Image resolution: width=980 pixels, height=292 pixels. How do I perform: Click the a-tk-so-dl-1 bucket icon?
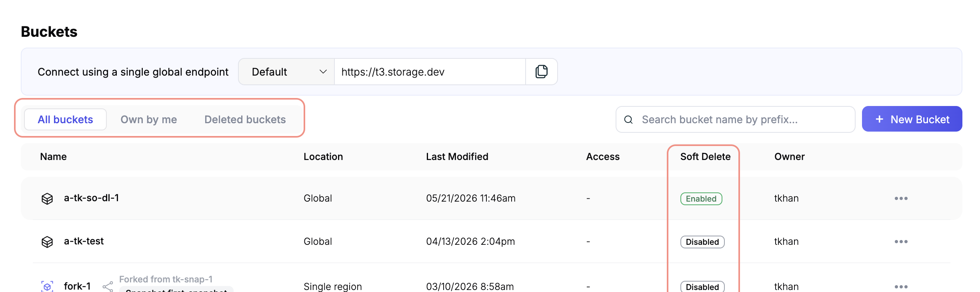point(47,198)
